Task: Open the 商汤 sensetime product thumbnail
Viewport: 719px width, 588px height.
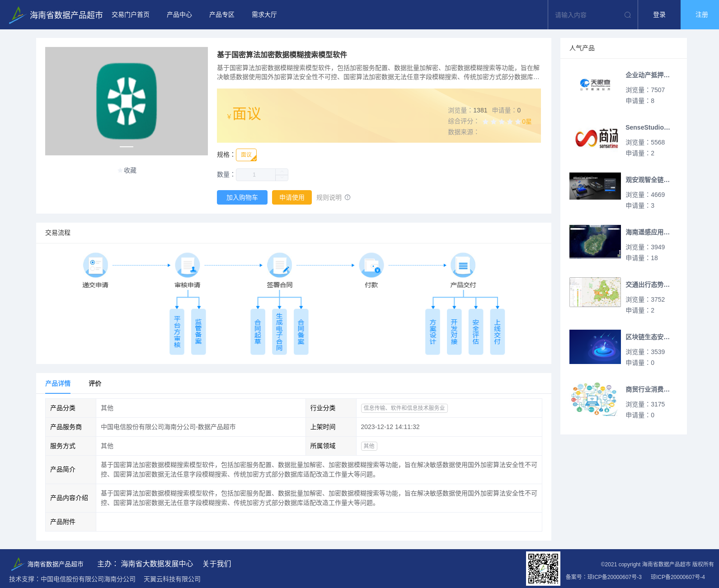Action: (595, 137)
